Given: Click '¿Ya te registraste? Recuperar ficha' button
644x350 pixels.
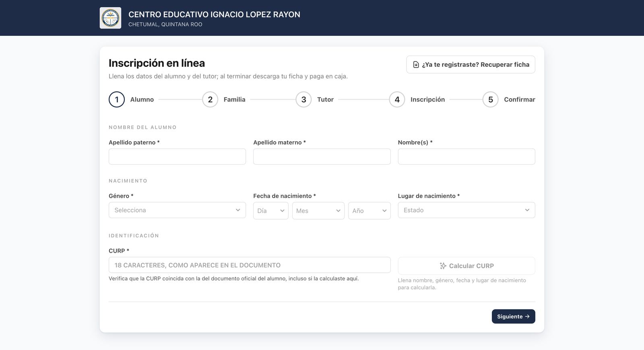Looking at the screenshot, I should [x=471, y=64].
